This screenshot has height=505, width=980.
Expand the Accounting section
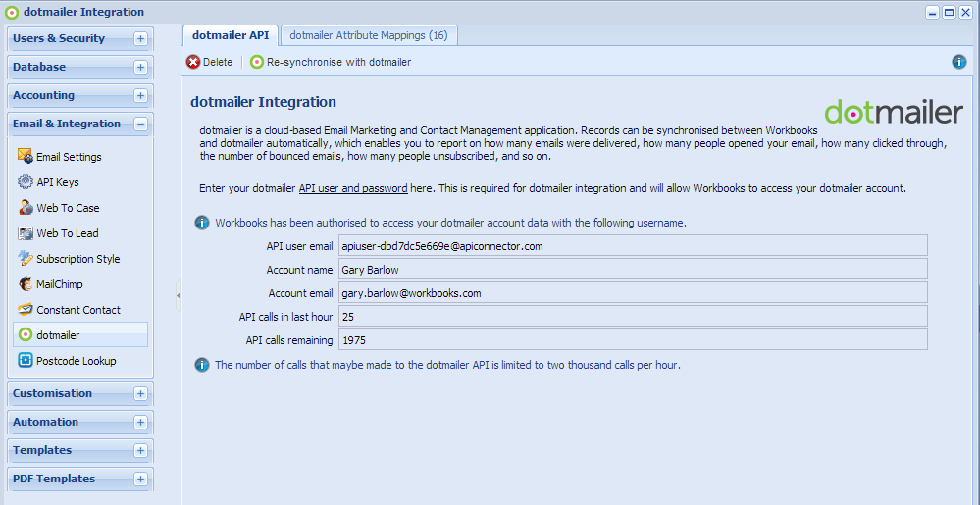click(140, 96)
